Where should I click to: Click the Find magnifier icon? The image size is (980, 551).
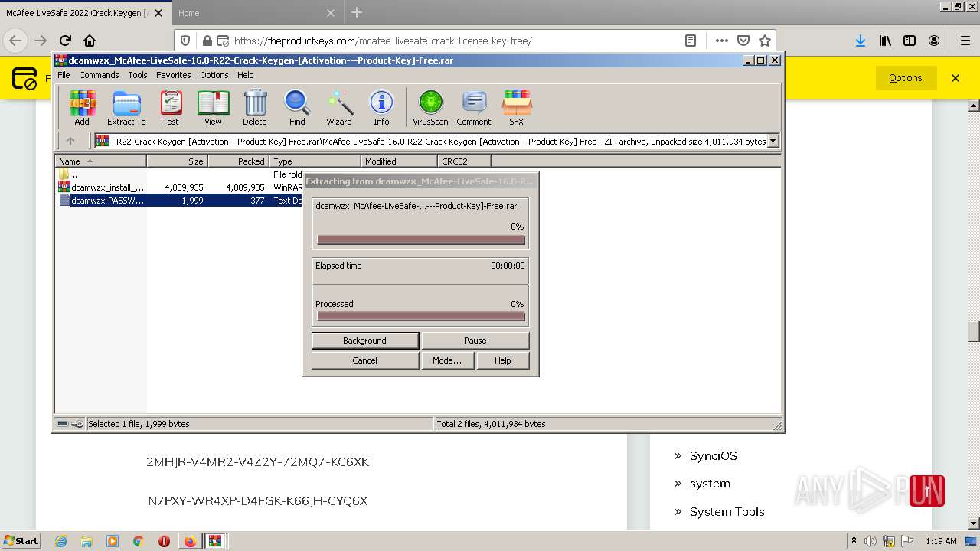[x=297, y=107]
